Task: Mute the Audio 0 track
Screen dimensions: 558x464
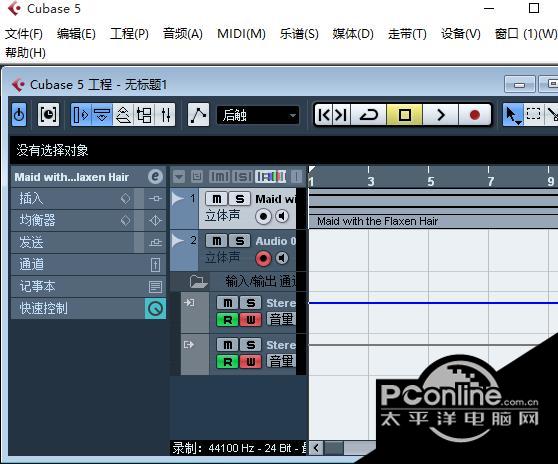Action: (x=216, y=241)
